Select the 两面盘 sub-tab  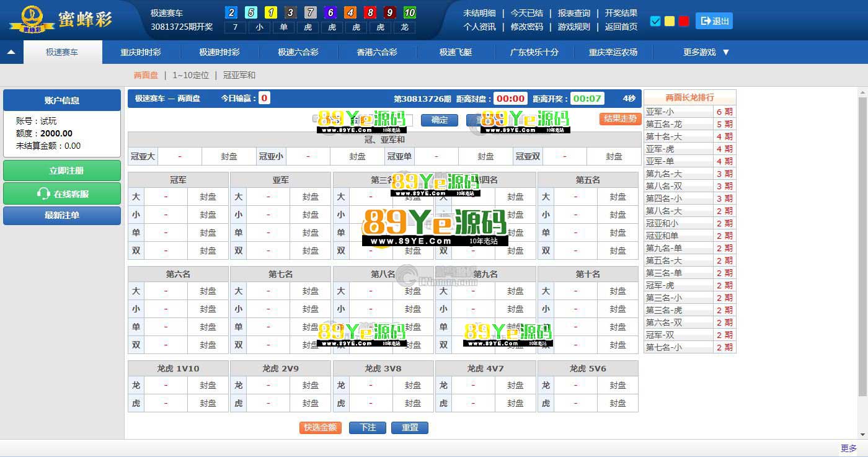click(146, 75)
